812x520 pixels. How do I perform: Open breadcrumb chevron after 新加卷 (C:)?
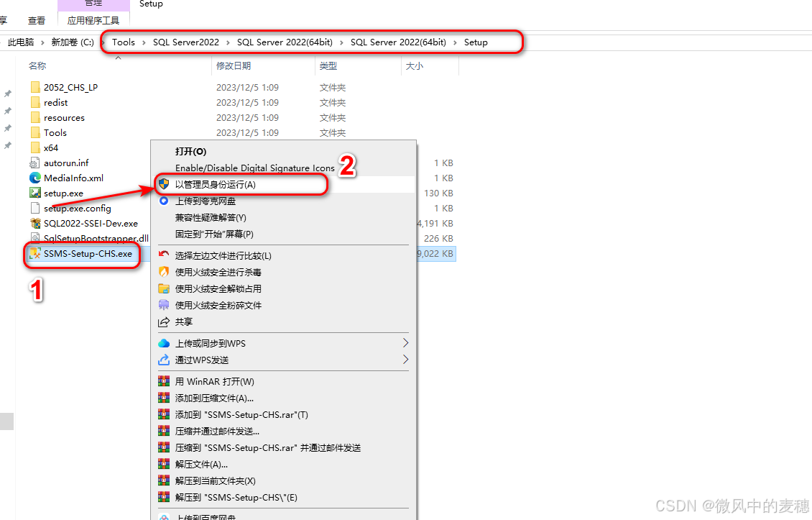[x=103, y=42]
